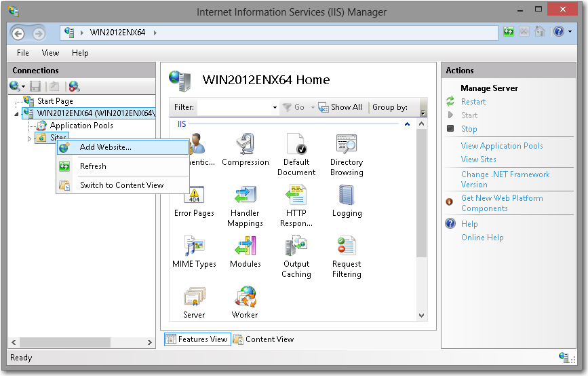Screen dimensions: 588x376
Task: Open the Help dropdown arrow in the top bar
Action: pyautogui.click(x=570, y=31)
